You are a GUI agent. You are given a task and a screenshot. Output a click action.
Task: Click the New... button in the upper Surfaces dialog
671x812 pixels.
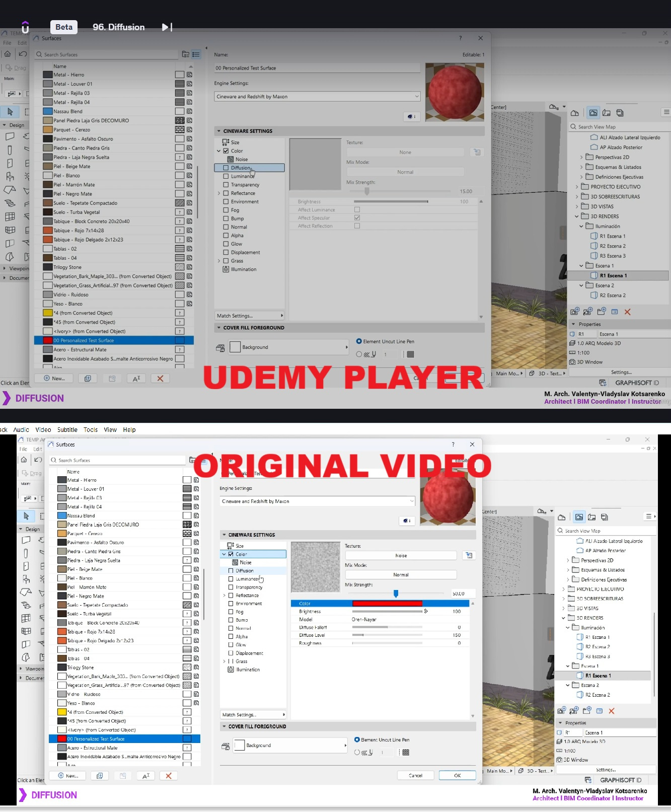(54, 379)
